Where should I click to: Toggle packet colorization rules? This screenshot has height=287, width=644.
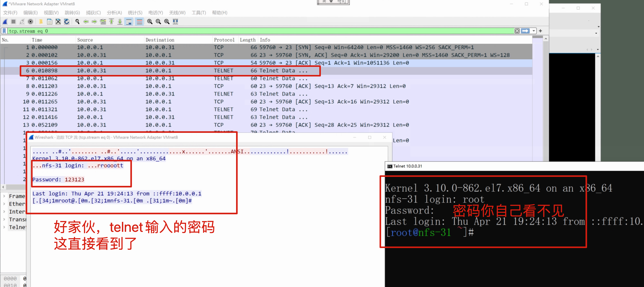[140, 22]
